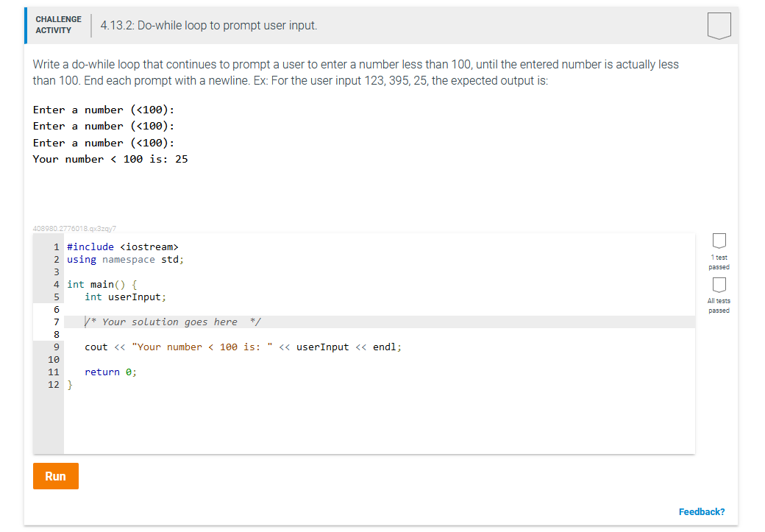This screenshot has height=532, width=765.
Task: Click the cout 'Your number < 100 is' line
Action: [243, 347]
